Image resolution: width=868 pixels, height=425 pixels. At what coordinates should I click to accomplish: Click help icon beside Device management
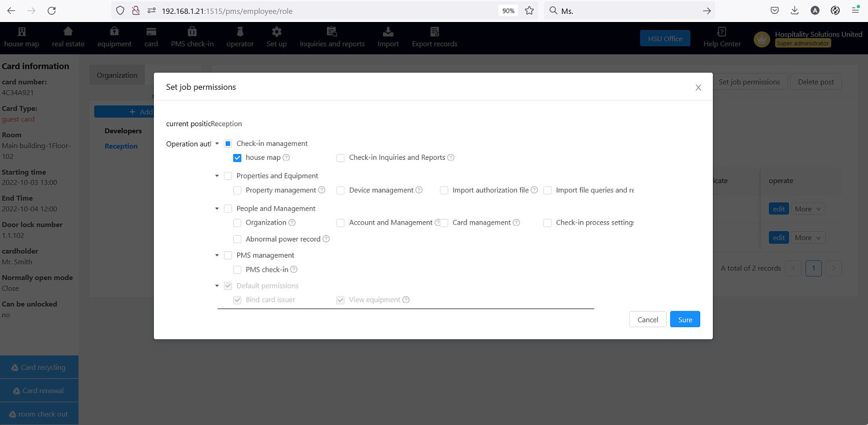click(419, 190)
